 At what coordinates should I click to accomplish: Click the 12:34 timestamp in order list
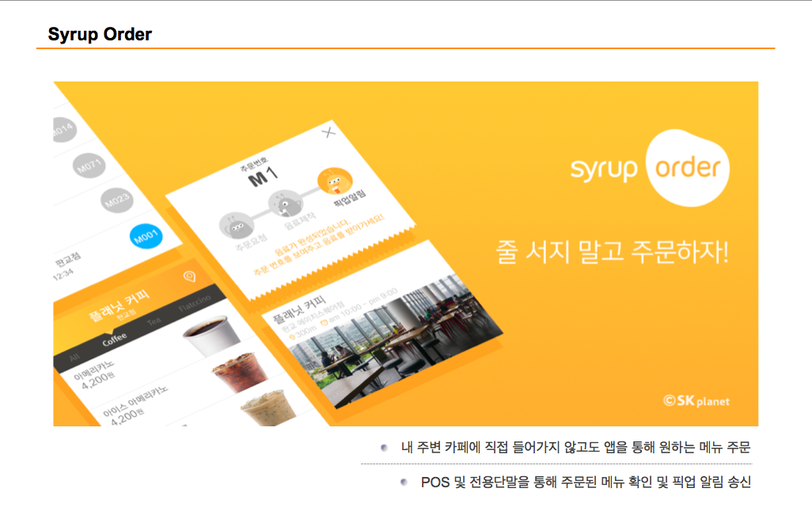tap(63, 274)
